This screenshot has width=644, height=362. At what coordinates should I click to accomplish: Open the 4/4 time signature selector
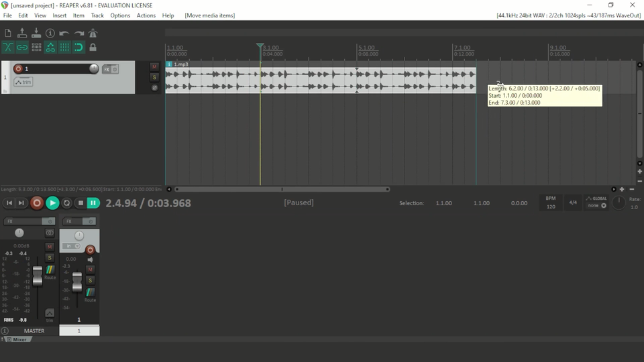[573, 202]
